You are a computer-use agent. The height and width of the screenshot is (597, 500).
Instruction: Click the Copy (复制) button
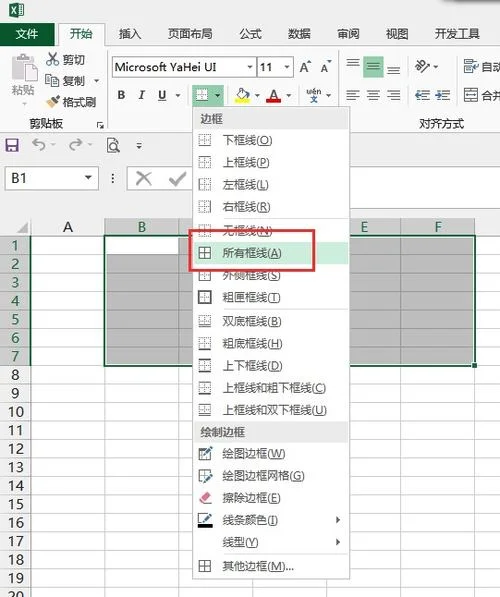[x=65, y=81]
